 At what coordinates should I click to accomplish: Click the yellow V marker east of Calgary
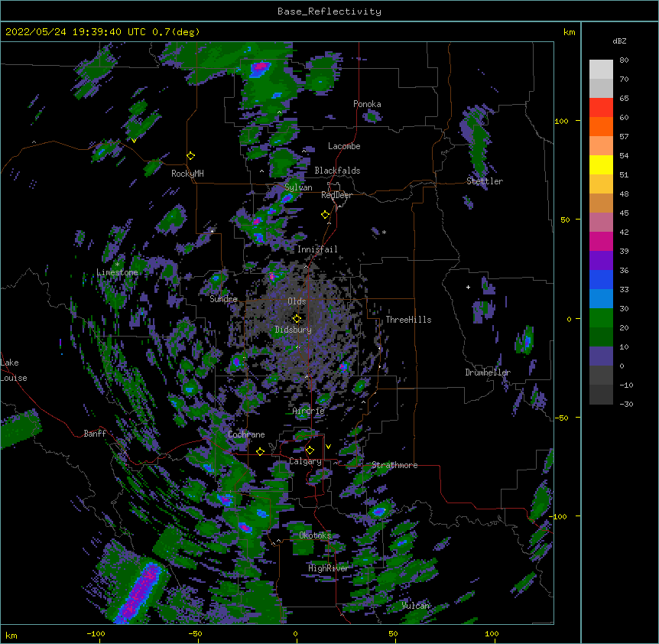click(x=328, y=447)
